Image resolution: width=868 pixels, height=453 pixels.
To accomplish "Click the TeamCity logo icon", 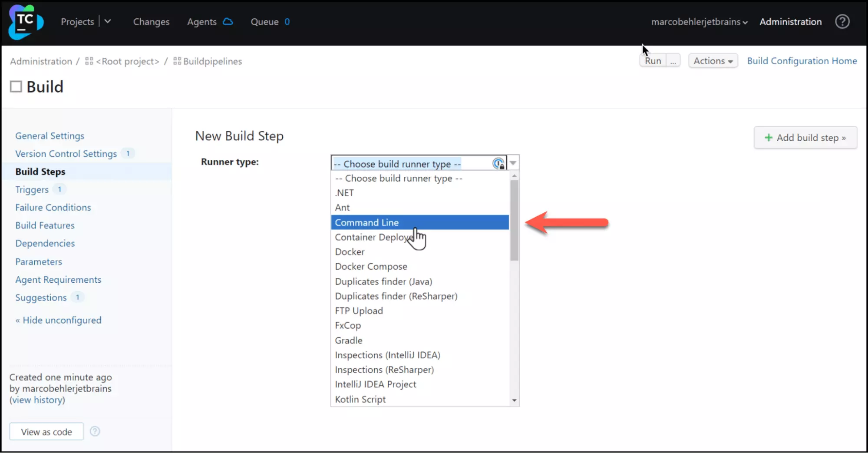I will point(26,22).
